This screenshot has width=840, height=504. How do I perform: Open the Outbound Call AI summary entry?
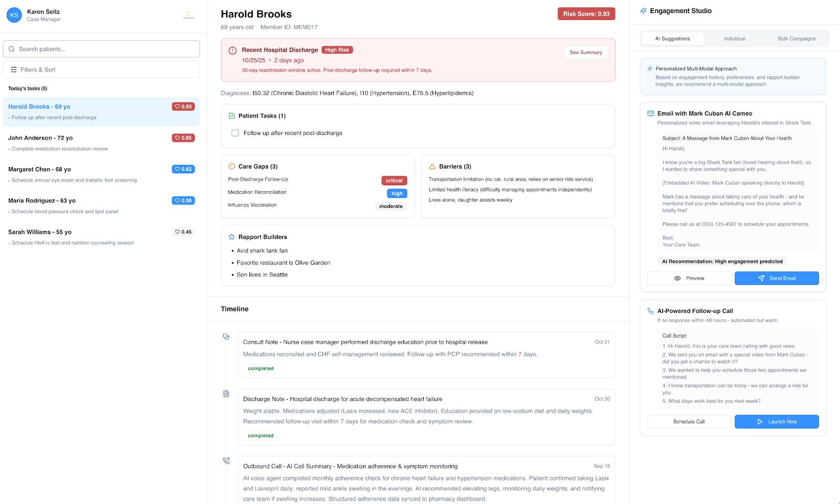[426, 480]
